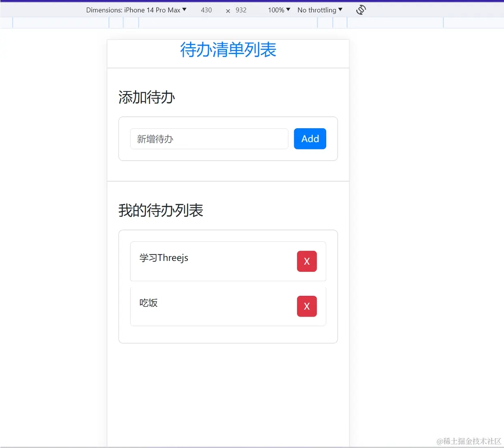Click the 吃饭 item text
504x448 pixels.
point(149,303)
